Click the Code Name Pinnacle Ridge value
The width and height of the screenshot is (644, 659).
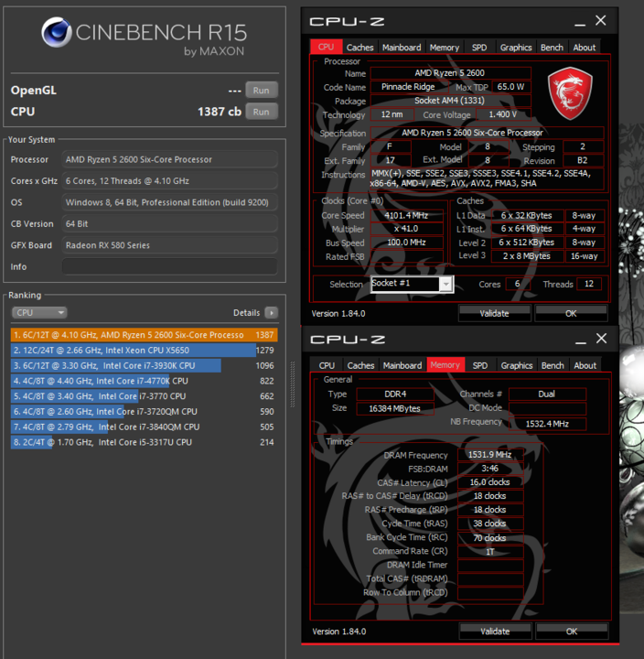click(x=408, y=87)
